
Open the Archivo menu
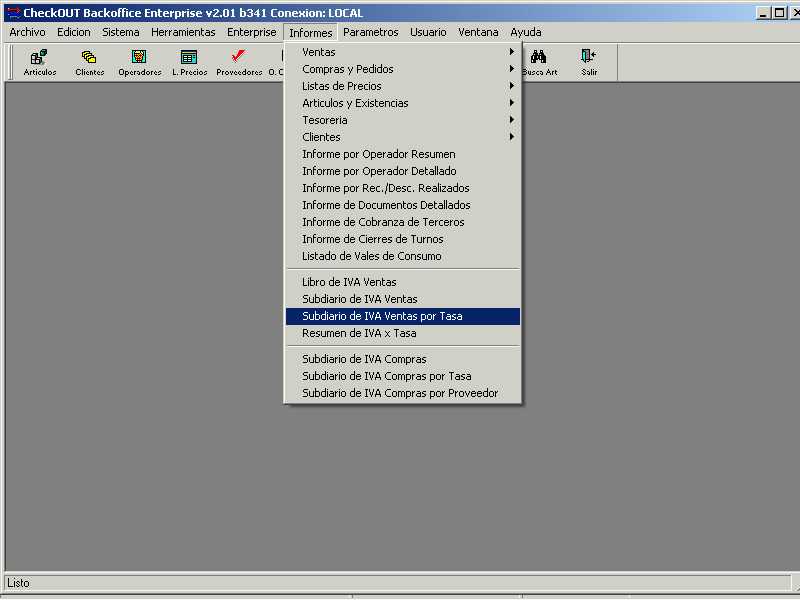[27, 32]
